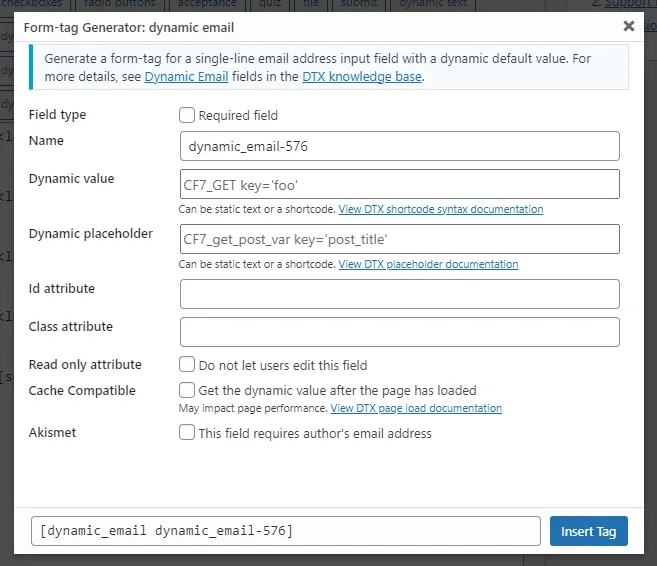Click the Name input field

[400, 146]
